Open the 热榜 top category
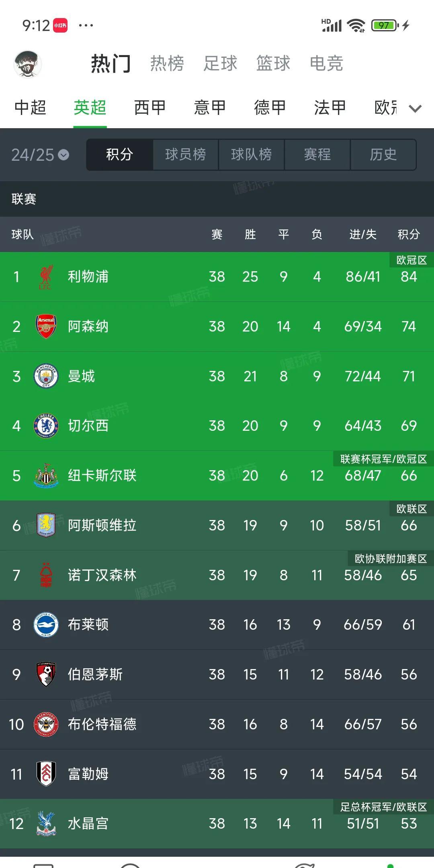The height and width of the screenshot is (868, 434). (x=167, y=63)
